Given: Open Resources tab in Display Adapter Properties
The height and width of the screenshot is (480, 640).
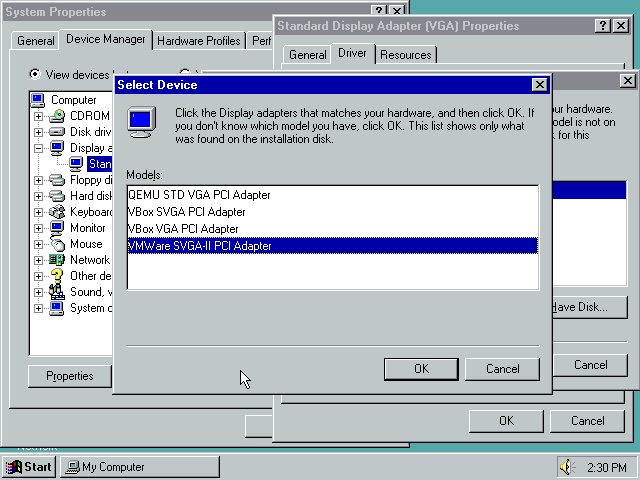Looking at the screenshot, I should [406, 55].
